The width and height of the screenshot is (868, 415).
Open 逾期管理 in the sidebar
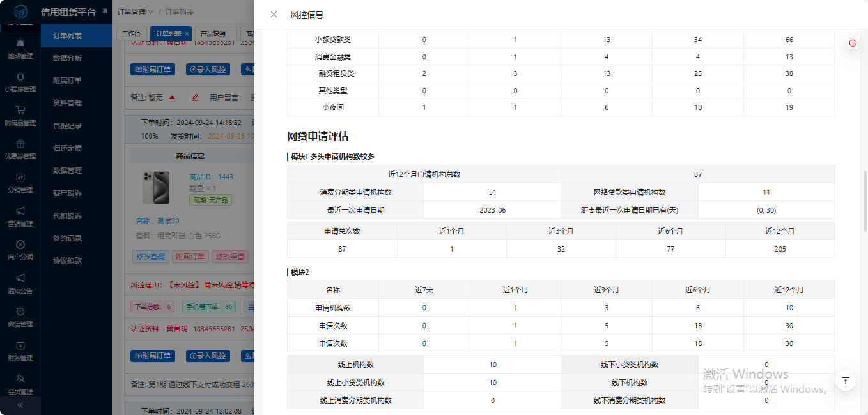point(20,49)
